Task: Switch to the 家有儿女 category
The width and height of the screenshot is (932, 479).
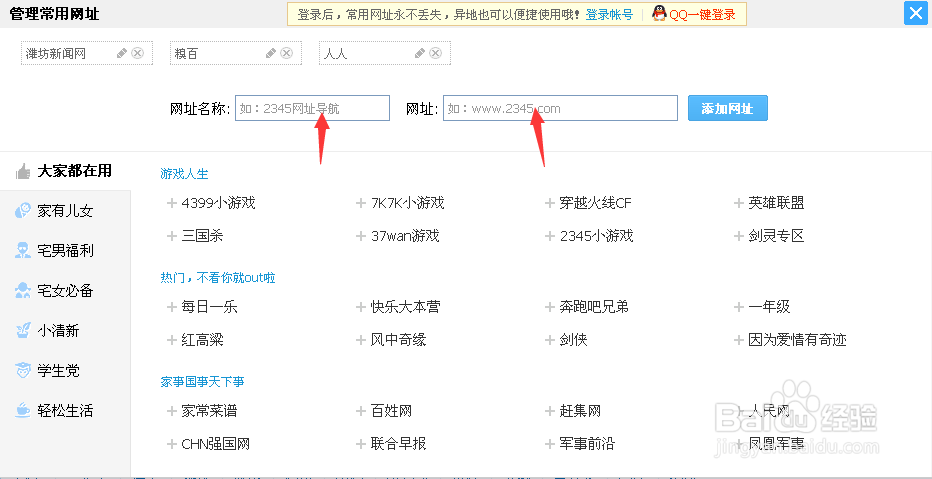Action: 65,211
